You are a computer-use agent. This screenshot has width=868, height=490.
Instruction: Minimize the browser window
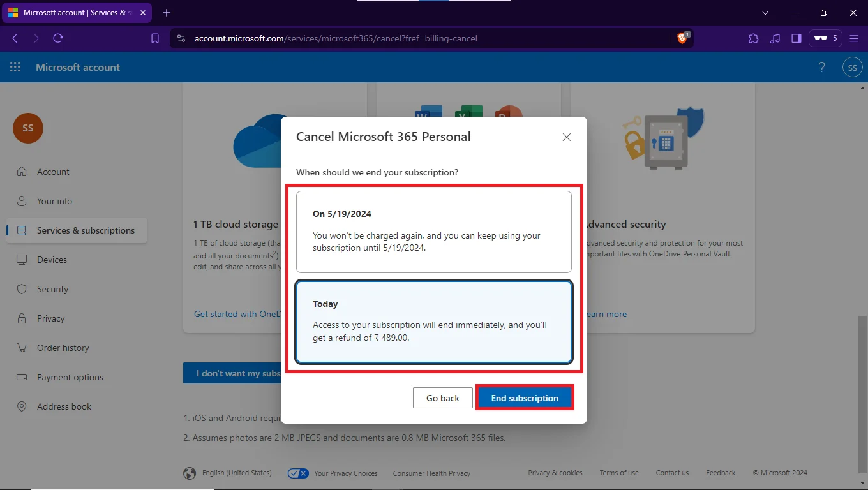[x=795, y=13]
